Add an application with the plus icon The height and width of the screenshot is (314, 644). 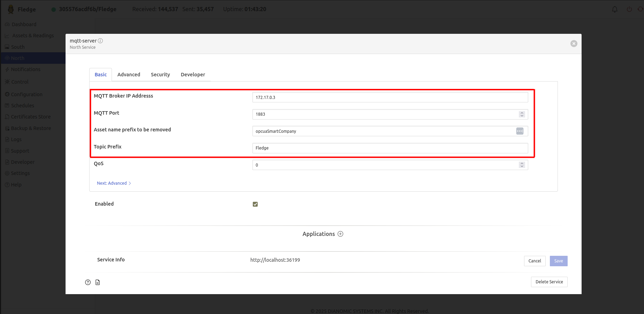click(340, 234)
